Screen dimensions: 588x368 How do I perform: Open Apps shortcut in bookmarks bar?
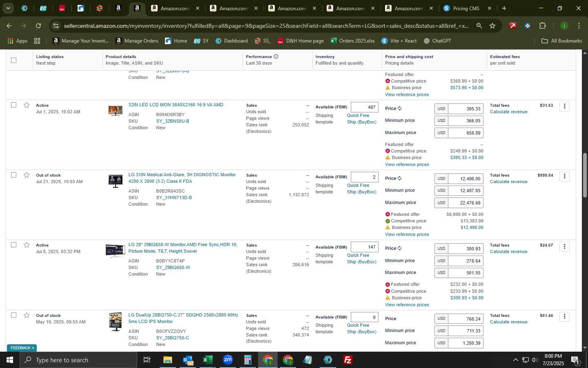(18, 41)
